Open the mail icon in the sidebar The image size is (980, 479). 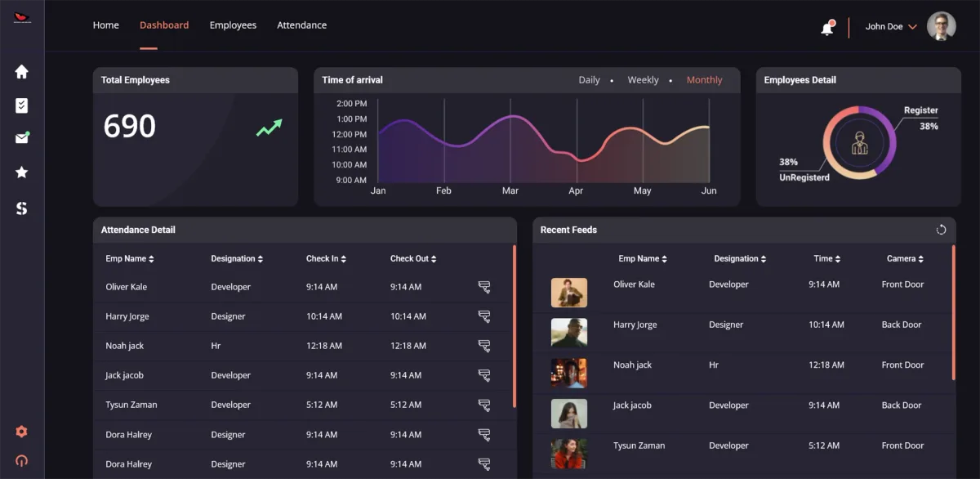tap(22, 138)
